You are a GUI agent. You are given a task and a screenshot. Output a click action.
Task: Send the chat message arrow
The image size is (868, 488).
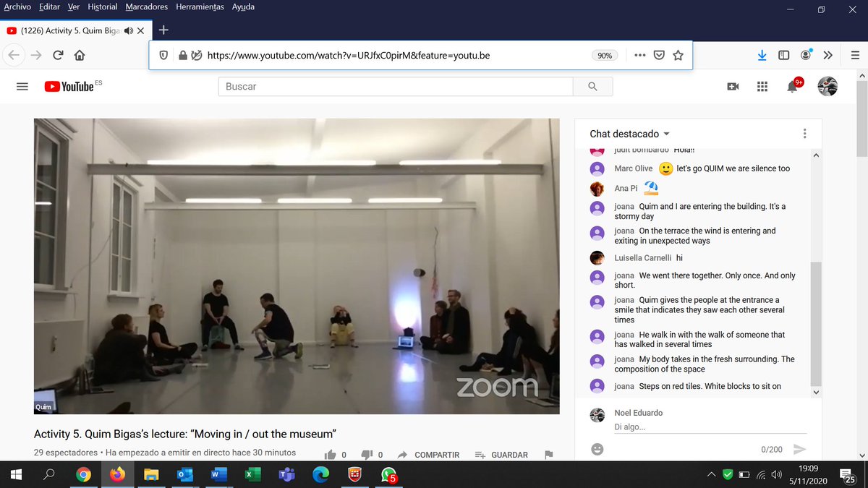click(x=799, y=449)
